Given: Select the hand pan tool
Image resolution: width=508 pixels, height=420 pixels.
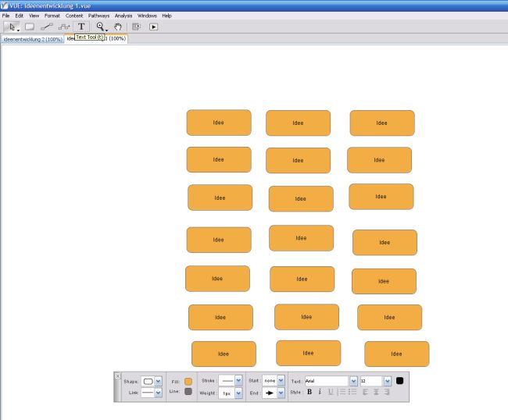Looking at the screenshot, I should pos(118,27).
